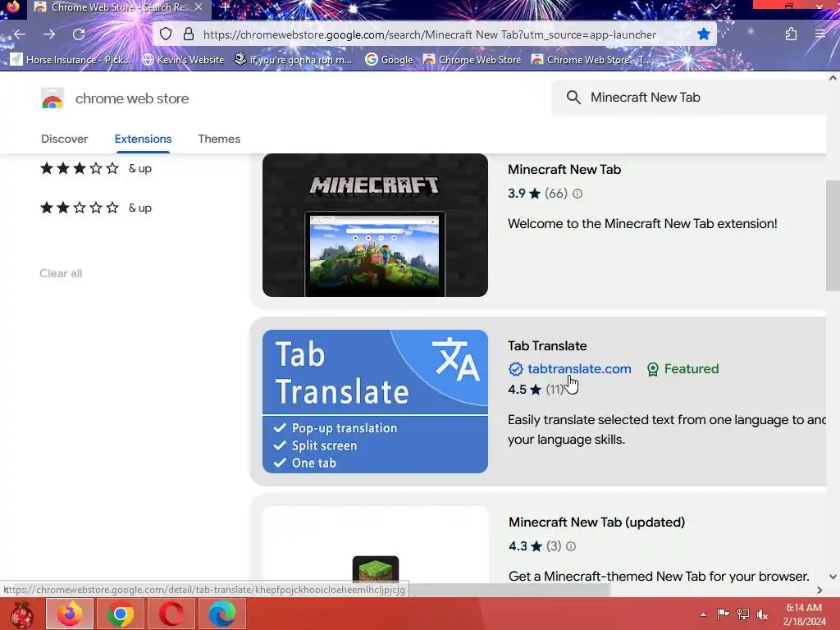Open the 'if you're gonna run m...' bookmark
840x630 pixels.
[294, 59]
